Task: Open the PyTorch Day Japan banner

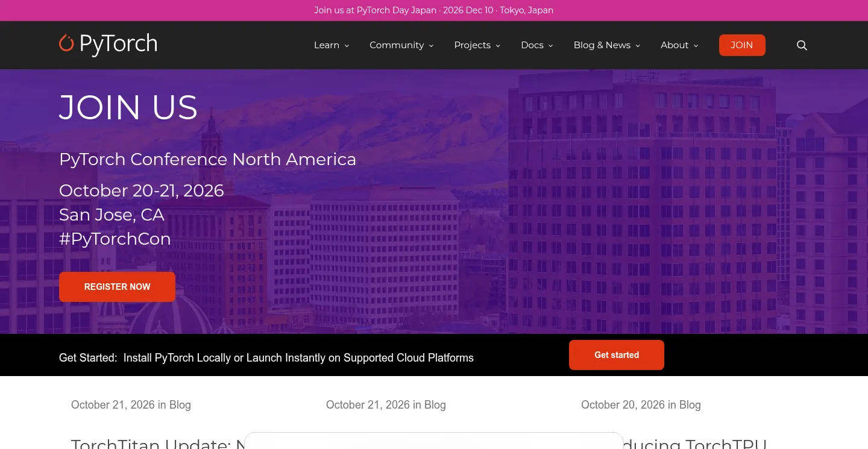Action: click(x=434, y=10)
